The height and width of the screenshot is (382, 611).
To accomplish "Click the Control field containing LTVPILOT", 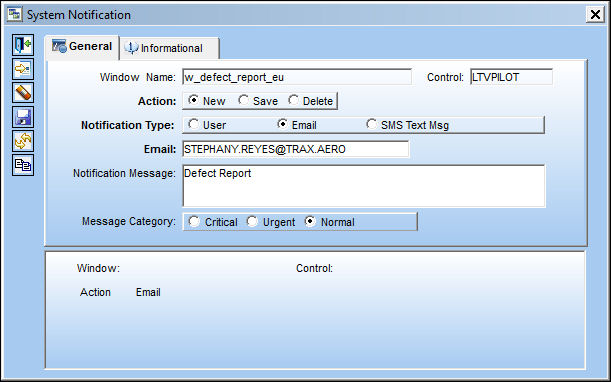I will (x=511, y=77).
